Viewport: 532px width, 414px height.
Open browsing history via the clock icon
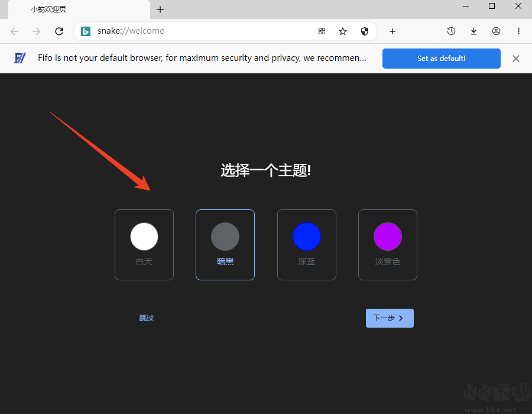[451, 31]
